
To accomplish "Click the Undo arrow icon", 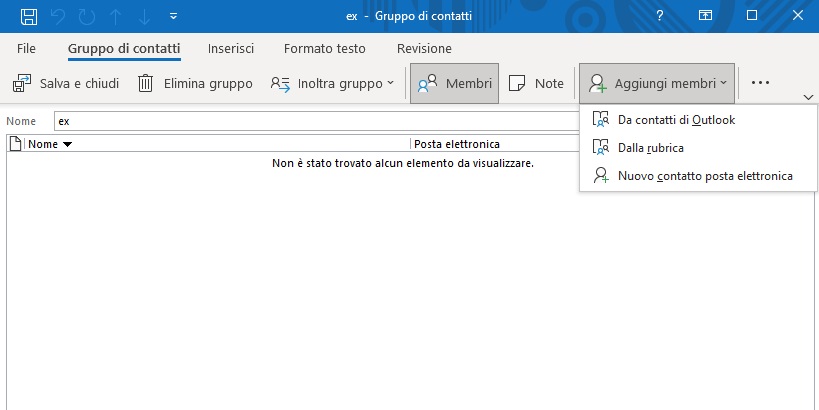I will coord(59,16).
